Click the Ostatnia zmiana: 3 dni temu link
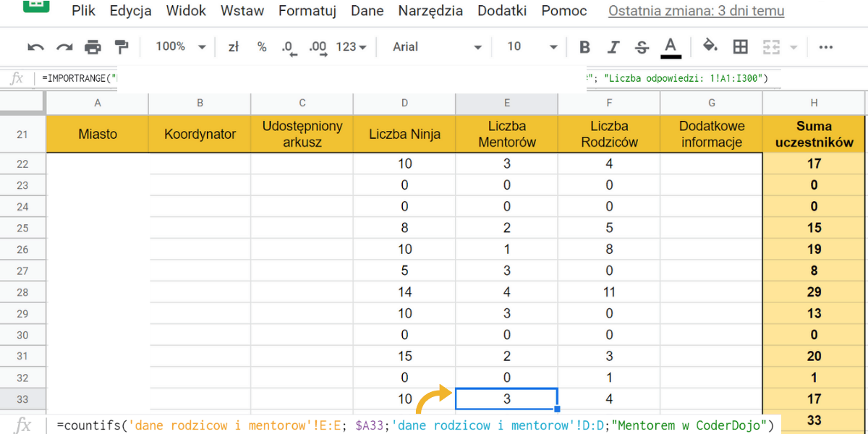 point(696,11)
